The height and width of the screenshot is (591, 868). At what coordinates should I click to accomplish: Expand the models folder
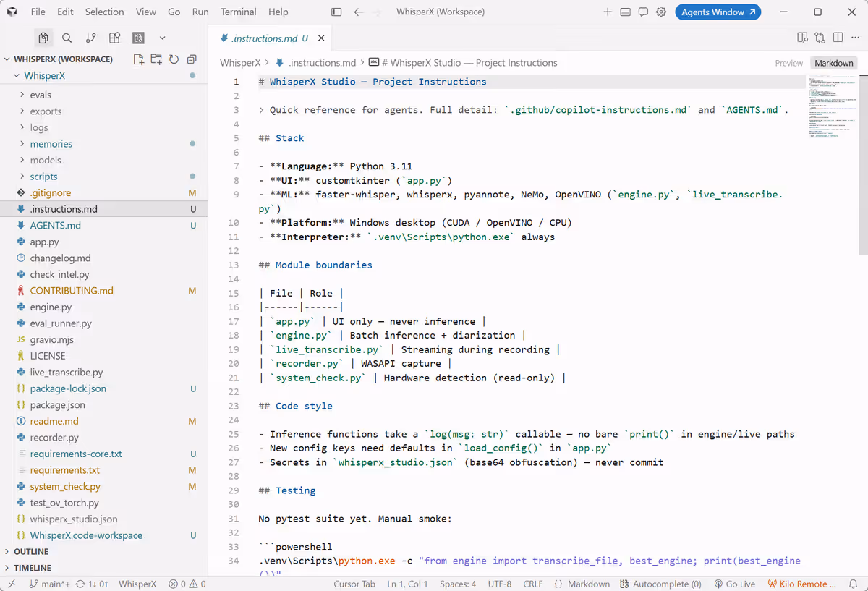(103, 160)
